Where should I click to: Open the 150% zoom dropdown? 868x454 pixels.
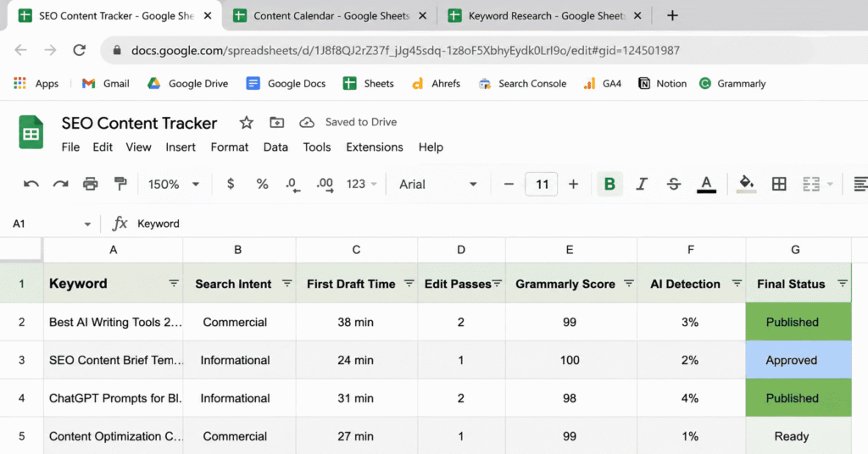[173, 184]
